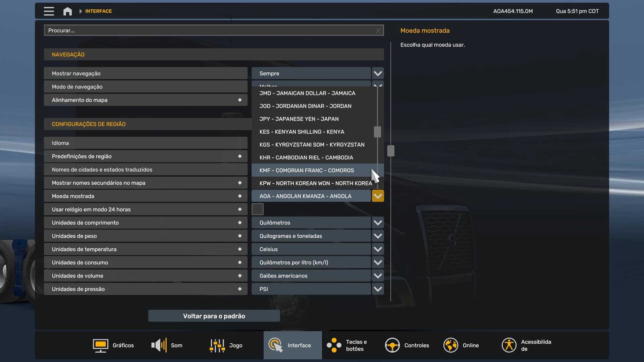Open Som settings speaker icon
Screen dimensions: 644x362
pos(159,345)
